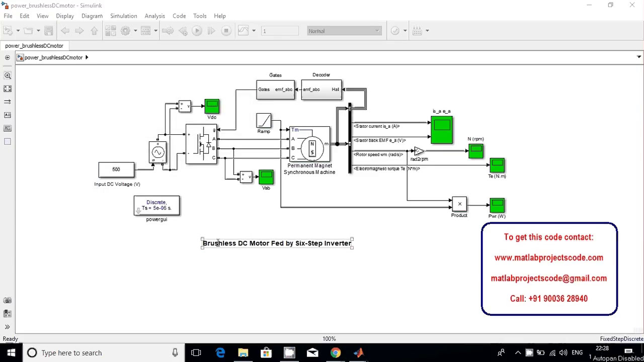Click the Forward navigation arrow
Image resolution: width=644 pixels, height=362 pixels.
click(x=79, y=31)
